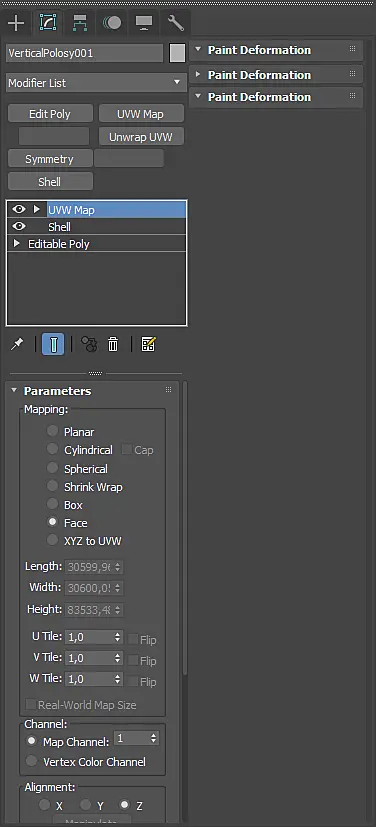Screen dimensions: 376x827
Task: Open the object color swatch
Action: click(178, 53)
